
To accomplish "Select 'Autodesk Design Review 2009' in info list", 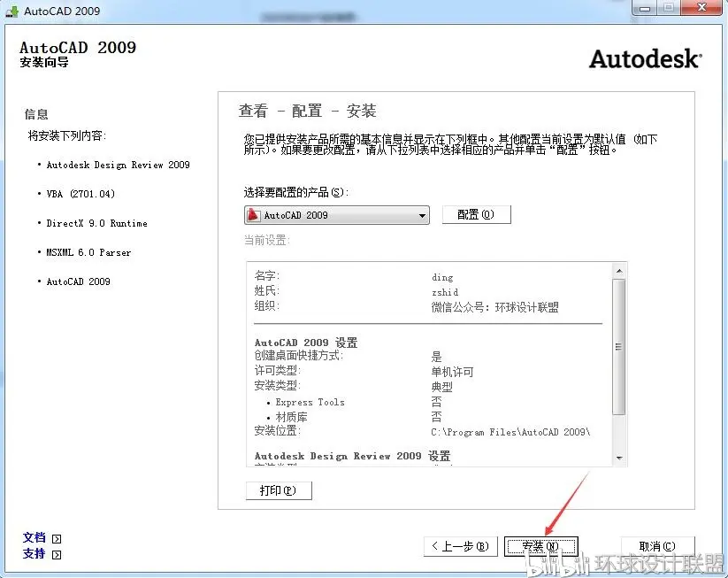I will (x=118, y=165).
